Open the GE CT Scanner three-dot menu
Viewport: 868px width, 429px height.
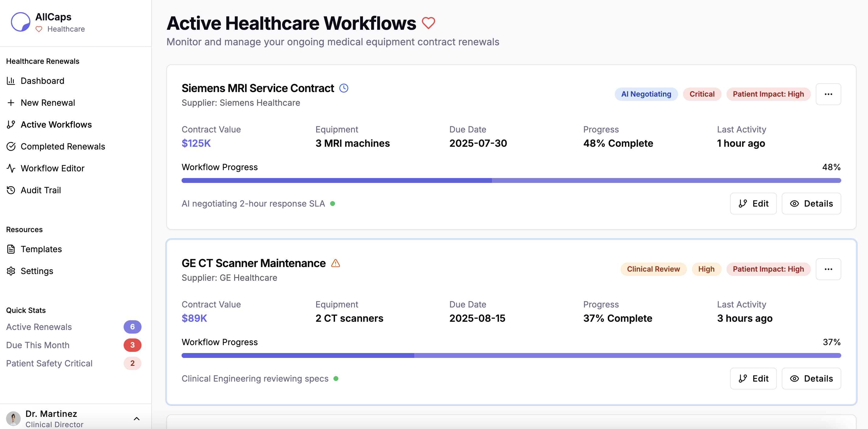tap(828, 269)
